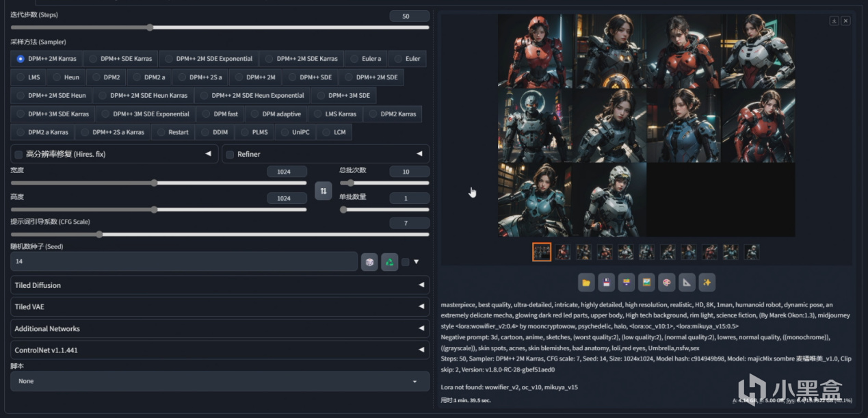Click the 'Lora not found' message text
This screenshot has width=868, height=418.
[510, 387]
